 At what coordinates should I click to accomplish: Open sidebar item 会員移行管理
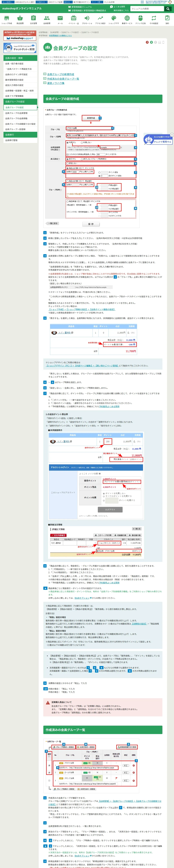click(x=20, y=140)
